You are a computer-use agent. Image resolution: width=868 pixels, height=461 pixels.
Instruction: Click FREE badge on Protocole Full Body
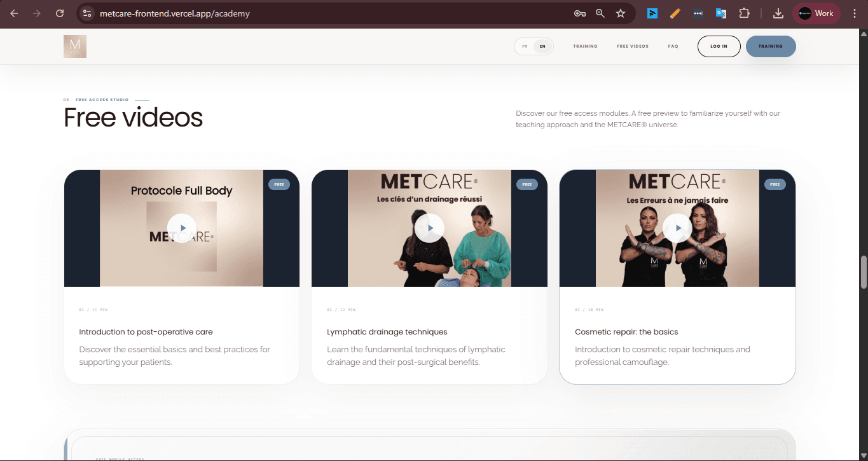[x=279, y=184]
